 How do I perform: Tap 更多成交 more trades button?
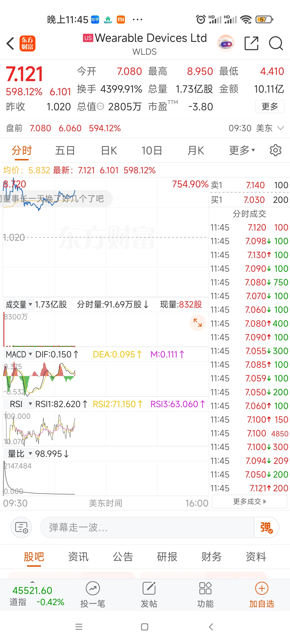click(x=250, y=501)
